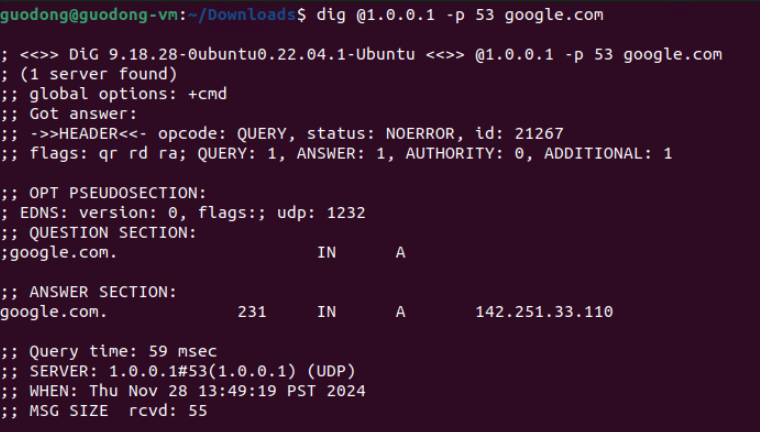Click the "OPT PSEUDOSECTION" heading
Viewport: 760px width, 432px height.
click(x=113, y=193)
